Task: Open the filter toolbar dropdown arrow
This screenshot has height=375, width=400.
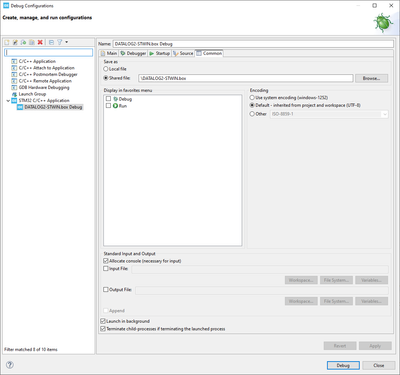Action: 67,42
